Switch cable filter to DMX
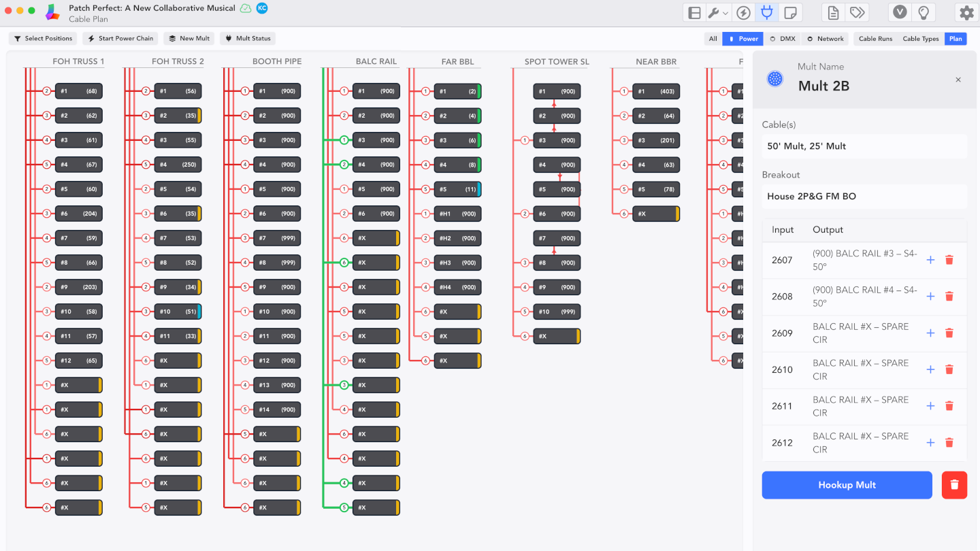The image size is (980, 551). point(782,39)
